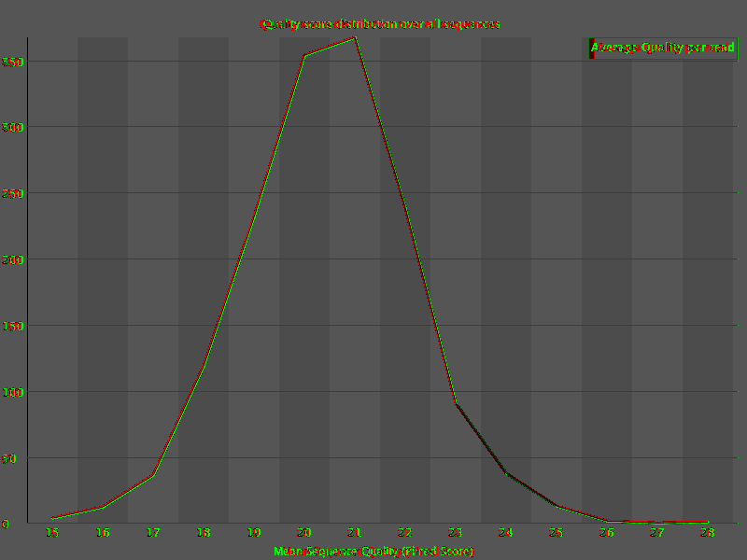Select x-axis tick label 28
The width and height of the screenshot is (747, 560).
pyautogui.click(x=708, y=532)
